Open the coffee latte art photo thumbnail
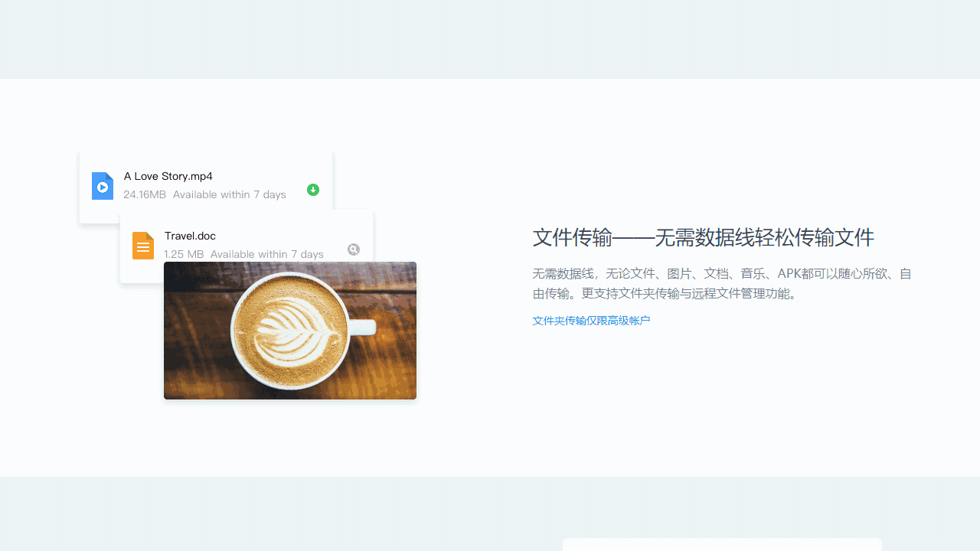The image size is (980, 551). click(x=289, y=331)
